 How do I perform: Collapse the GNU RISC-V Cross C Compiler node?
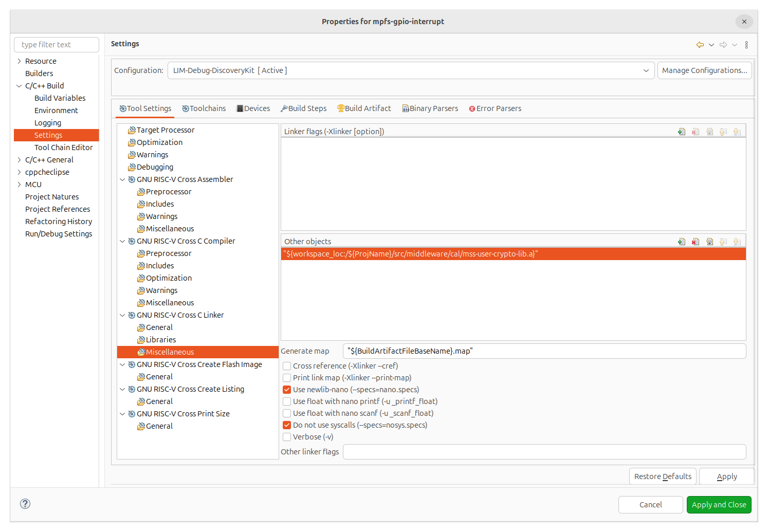[122, 241]
